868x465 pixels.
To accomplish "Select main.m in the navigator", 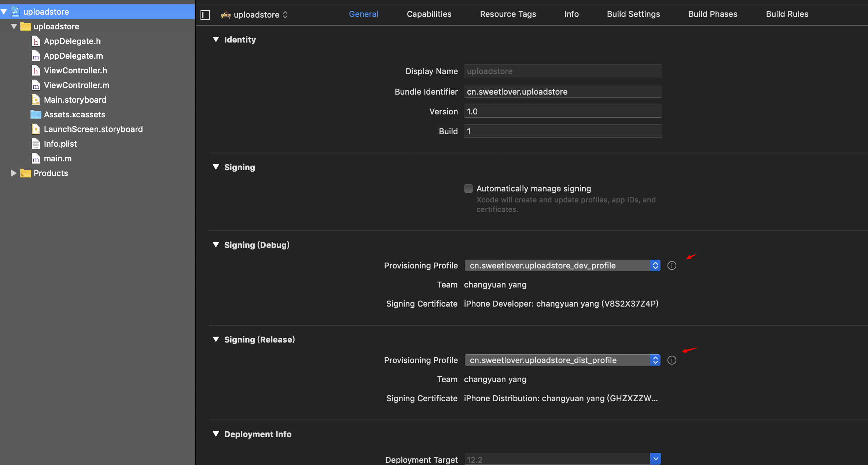I will click(x=98, y=158).
